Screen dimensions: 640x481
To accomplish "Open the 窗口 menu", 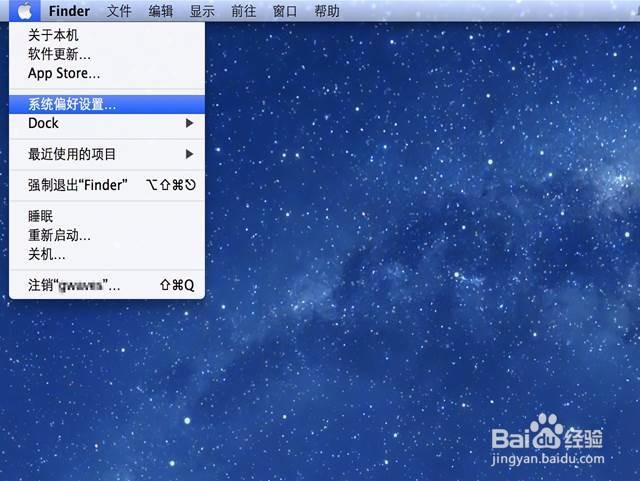I will pos(285,11).
